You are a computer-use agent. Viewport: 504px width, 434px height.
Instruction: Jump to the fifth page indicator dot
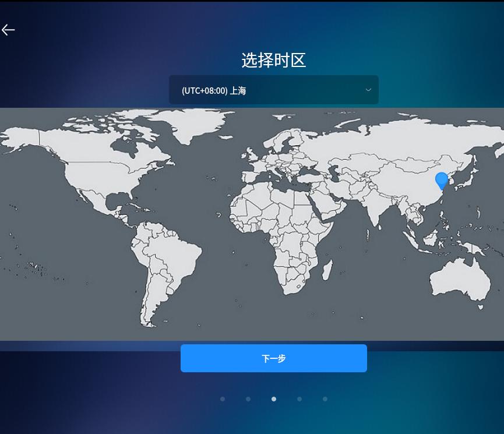[325, 399]
